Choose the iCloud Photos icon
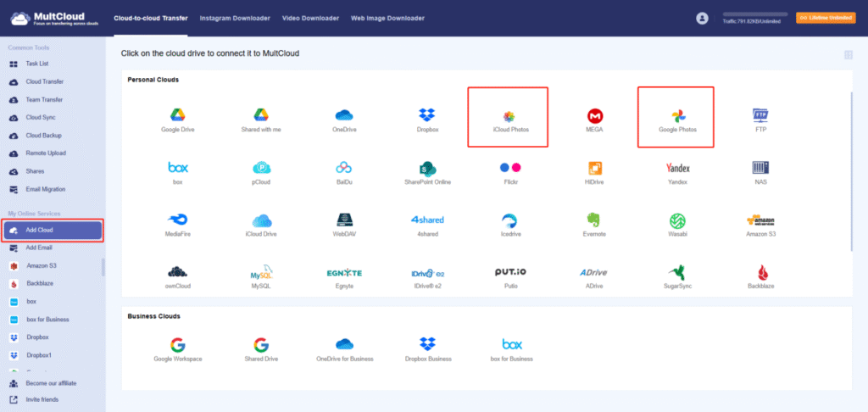 tap(509, 115)
